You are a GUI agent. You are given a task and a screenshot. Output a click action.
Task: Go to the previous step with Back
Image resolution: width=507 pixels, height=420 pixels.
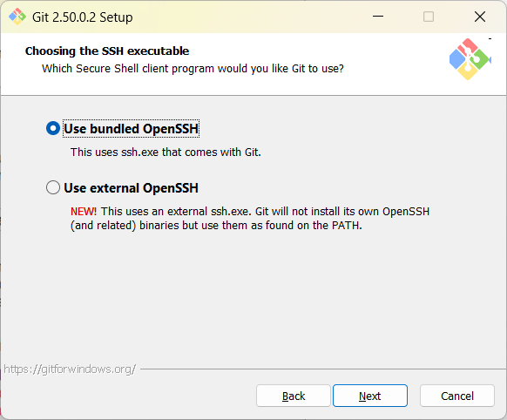pyautogui.click(x=294, y=396)
